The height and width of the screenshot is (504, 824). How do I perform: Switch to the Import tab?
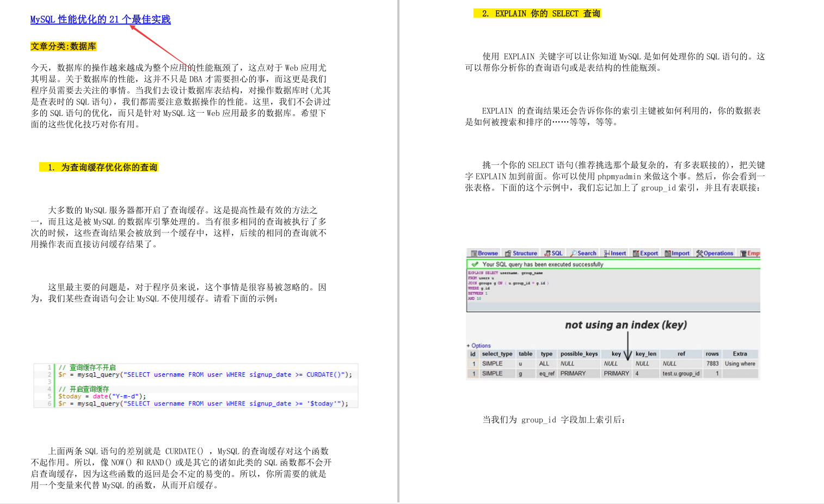677,254
